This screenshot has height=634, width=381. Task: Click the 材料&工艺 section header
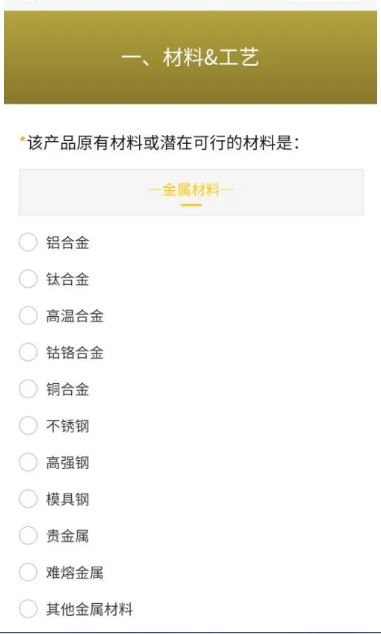[190, 57]
